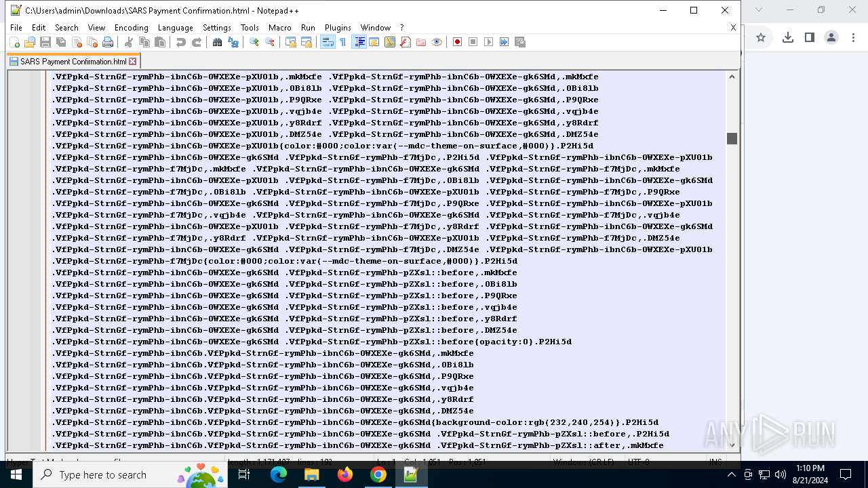
Task: Click the Copy toolbar icon
Action: tap(144, 42)
